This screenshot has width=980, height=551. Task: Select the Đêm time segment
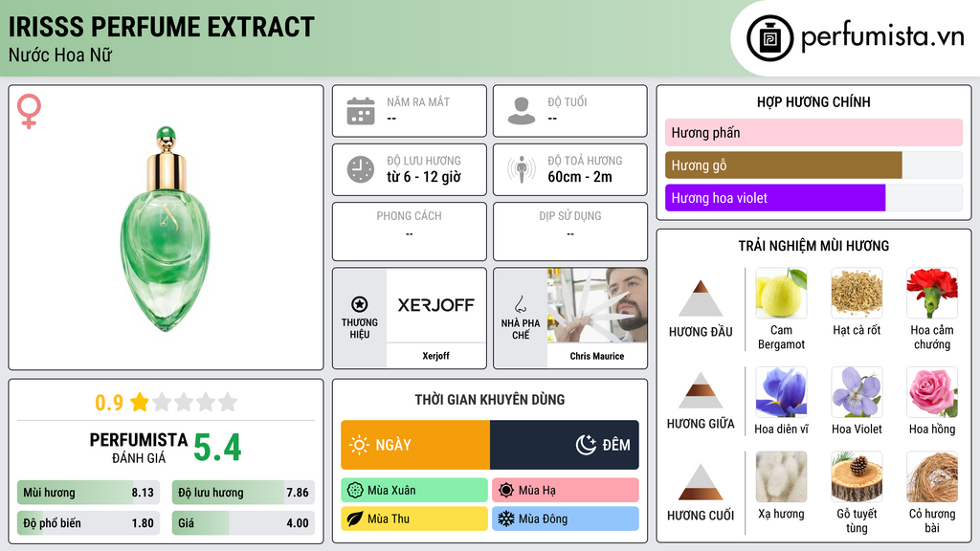click(x=565, y=445)
